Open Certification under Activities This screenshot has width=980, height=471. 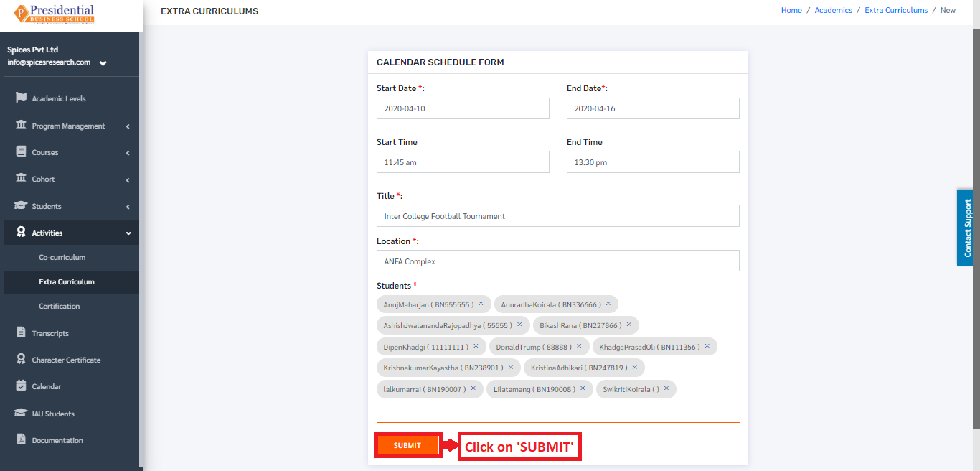(x=60, y=306)
